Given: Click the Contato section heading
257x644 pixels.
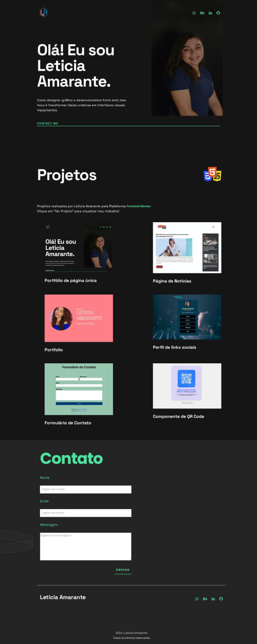Looking at the screenshot, I should pyautogui.click(x=71, y=458).
